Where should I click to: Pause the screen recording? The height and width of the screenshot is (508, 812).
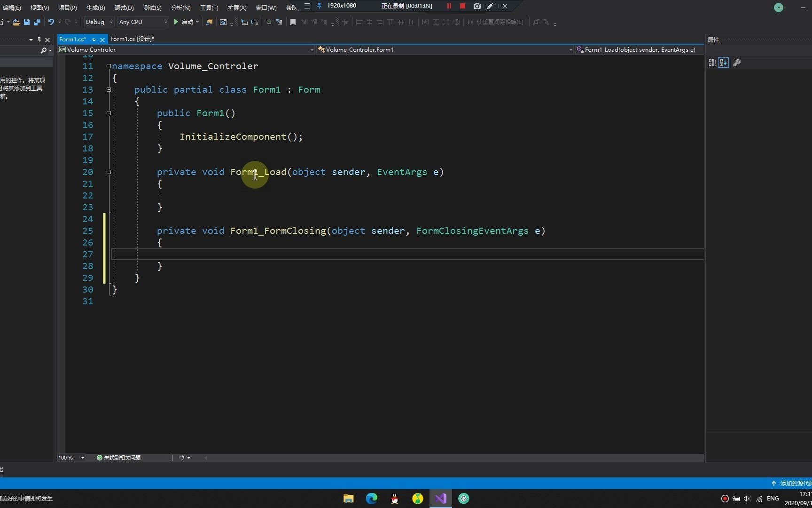click(449, 6)
